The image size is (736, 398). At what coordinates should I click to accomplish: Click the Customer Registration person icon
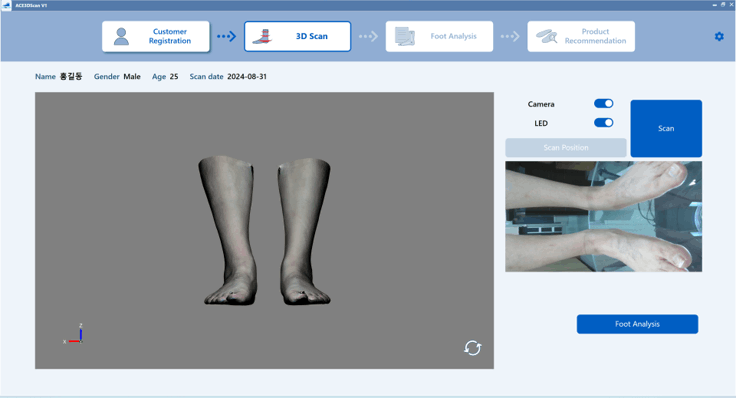pyautogui.click(x=121, y=36)
